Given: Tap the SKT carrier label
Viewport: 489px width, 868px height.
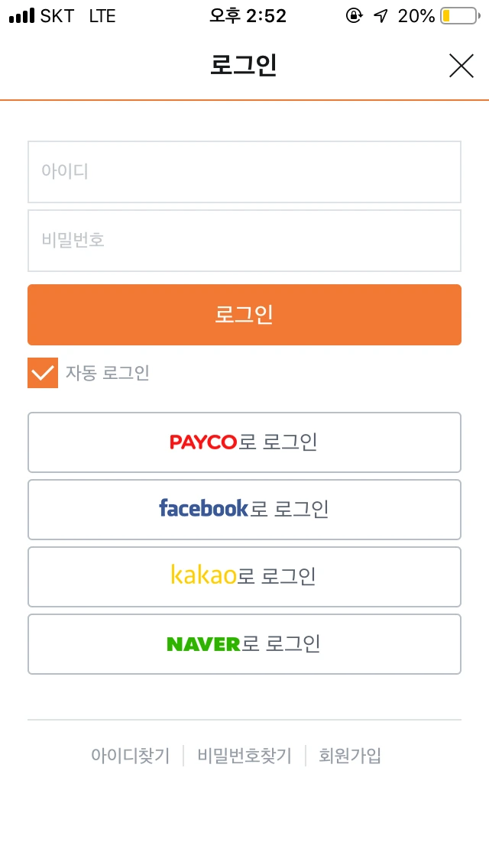Looking at the screenshot, I should pyautogui.click(x=57, y=16).
